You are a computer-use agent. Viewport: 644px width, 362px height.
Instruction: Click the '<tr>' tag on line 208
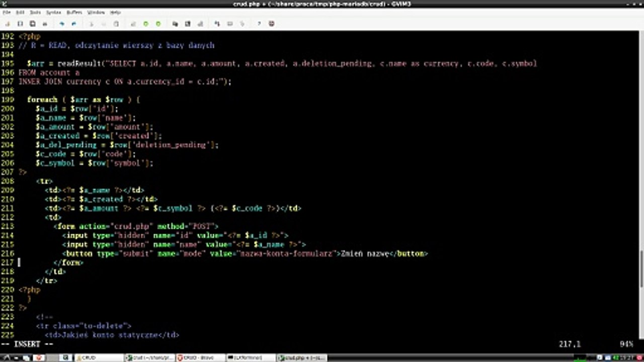click(x=44, y=181)
